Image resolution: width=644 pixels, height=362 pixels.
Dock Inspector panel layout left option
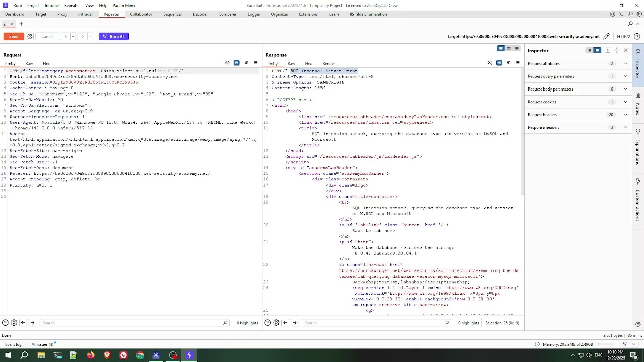pyautogui.click(x=589, y=50)
